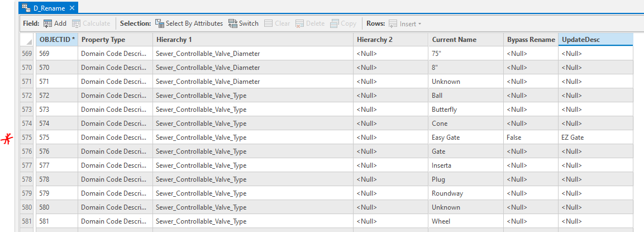Click the D_Rename table icon in tab
Image resolution: width=644 pixels, height=232 pixels.
[26, 8]
